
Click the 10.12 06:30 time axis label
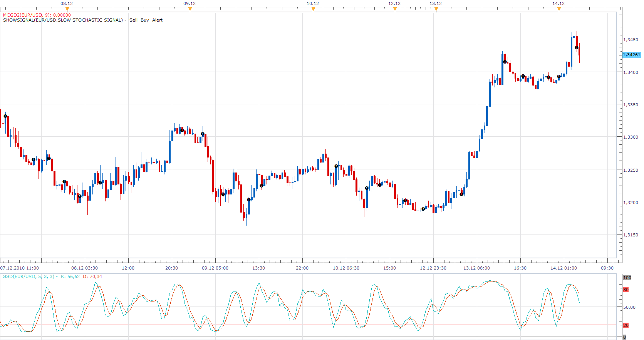pyautogui.click(x=346, y=268)
